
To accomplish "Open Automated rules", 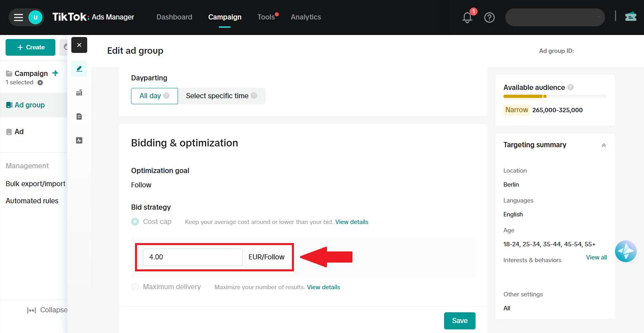I will pyautogui.click(x=32, y=201).
